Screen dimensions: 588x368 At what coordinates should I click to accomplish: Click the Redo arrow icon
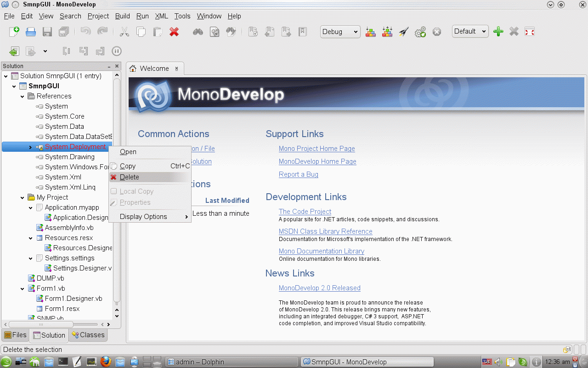click(x=102, y=32)
